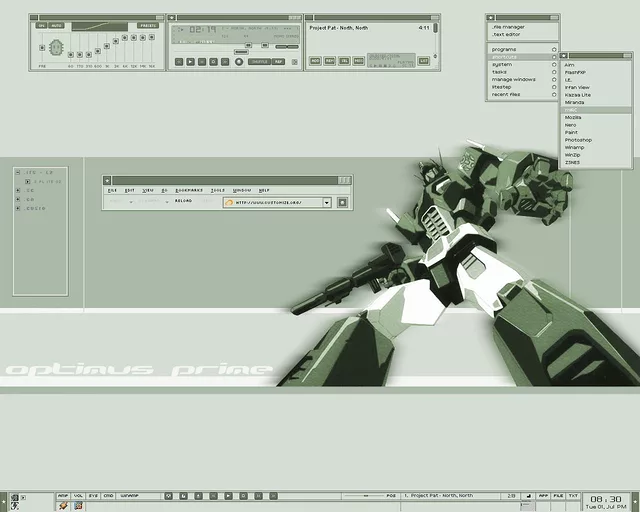Expand the manage windows menu entry
Image resolution: width=640 pixels, height=512 pixels.
(522, 80)
